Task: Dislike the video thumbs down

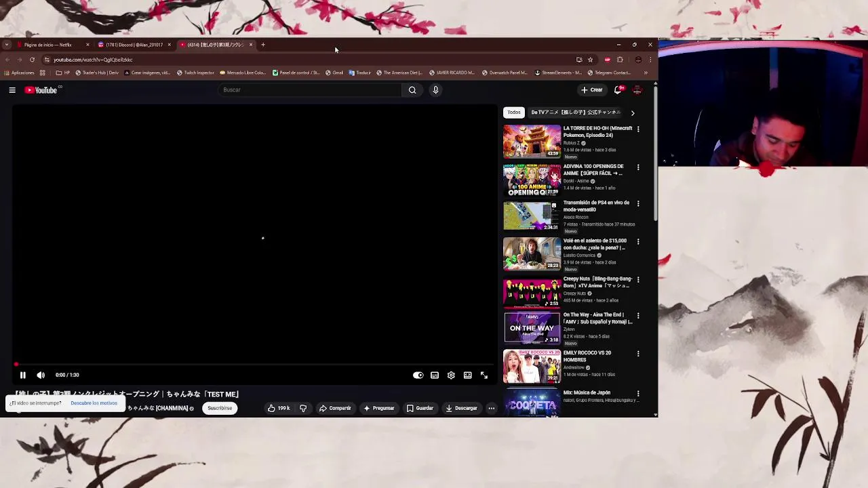Action: point(303,408)
